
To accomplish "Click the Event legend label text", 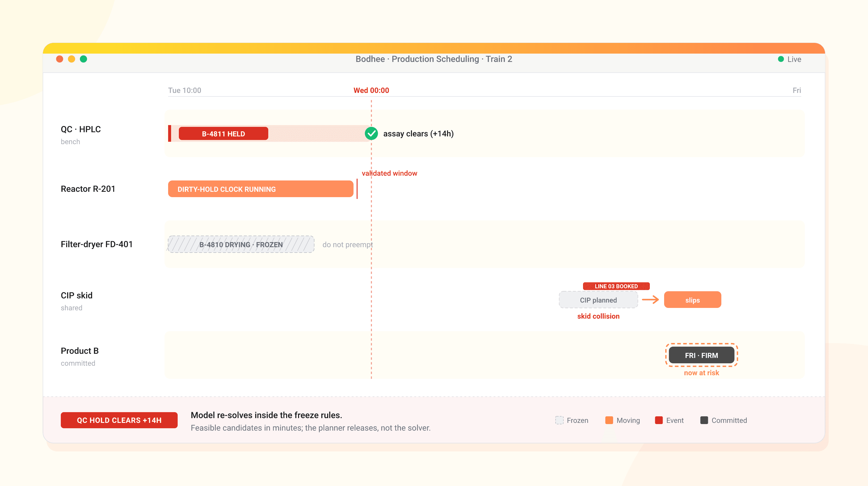I will [x=675, y=421].
